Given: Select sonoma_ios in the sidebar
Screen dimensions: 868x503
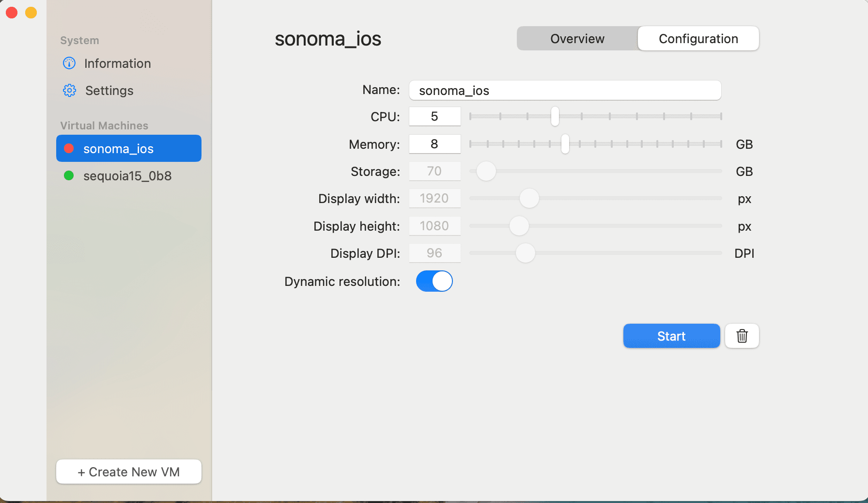Looking at the screenshot, I should click(118, 148).
